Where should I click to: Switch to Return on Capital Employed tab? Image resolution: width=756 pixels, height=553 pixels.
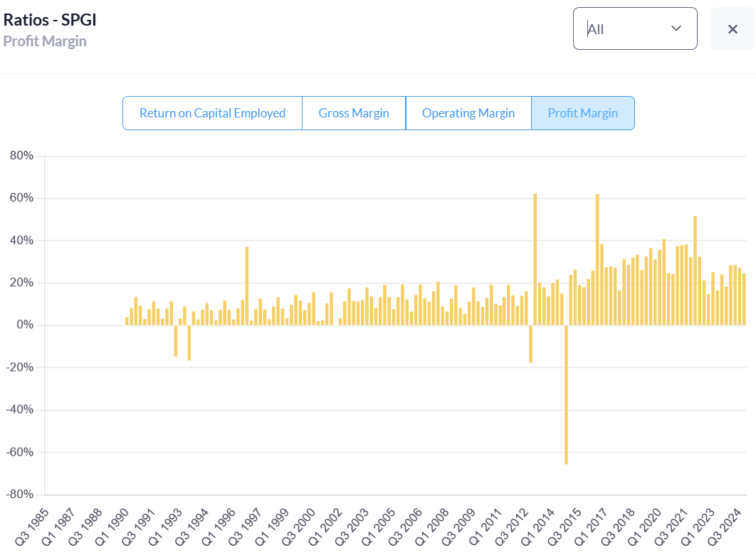coord(213,113)
